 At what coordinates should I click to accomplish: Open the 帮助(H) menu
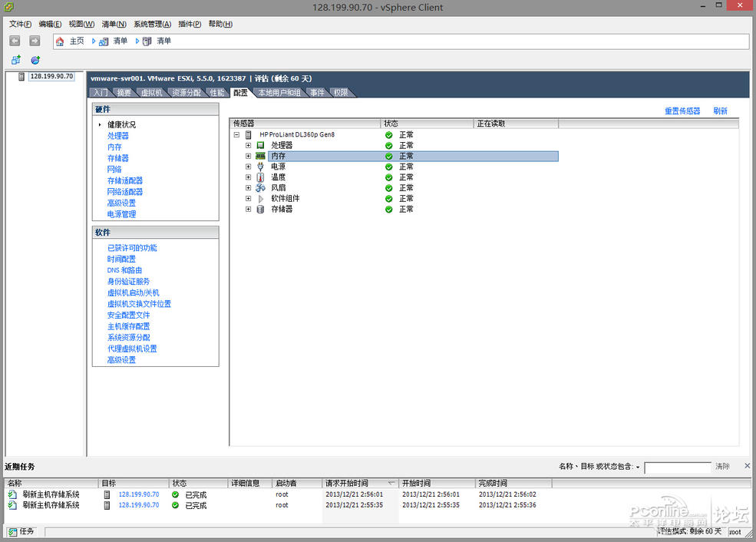tap(220, 24)
